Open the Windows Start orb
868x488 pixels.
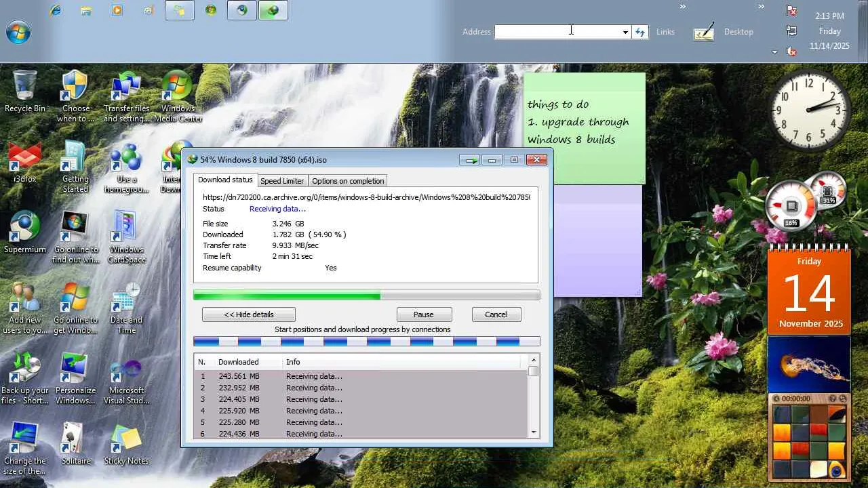tap(18, 32)
